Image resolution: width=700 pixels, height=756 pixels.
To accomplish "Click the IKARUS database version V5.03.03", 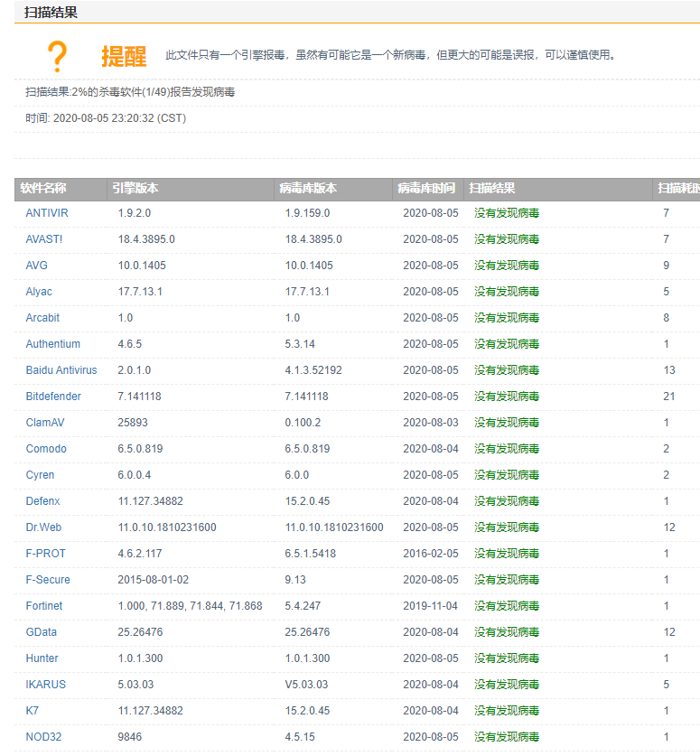I will coord(306,685).
